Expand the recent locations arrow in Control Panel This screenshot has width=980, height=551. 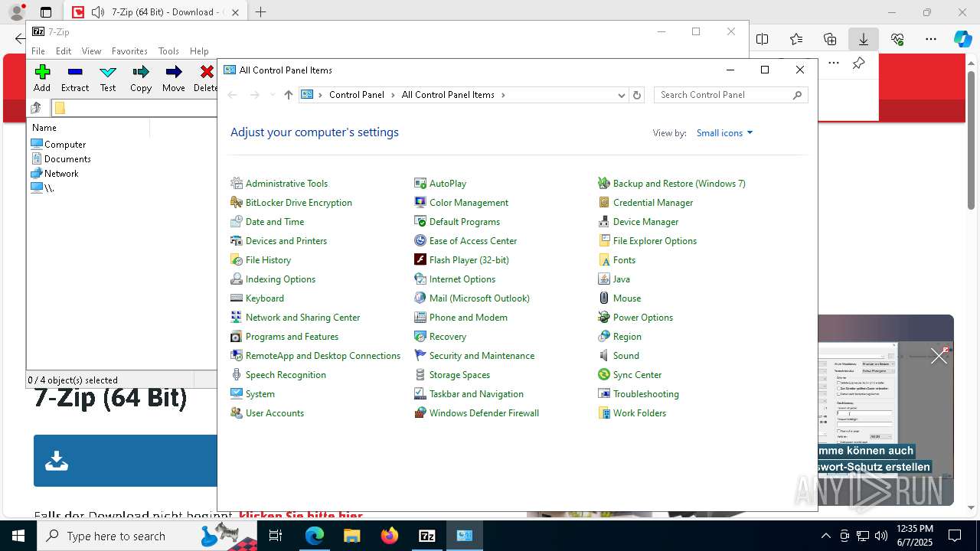271,95
